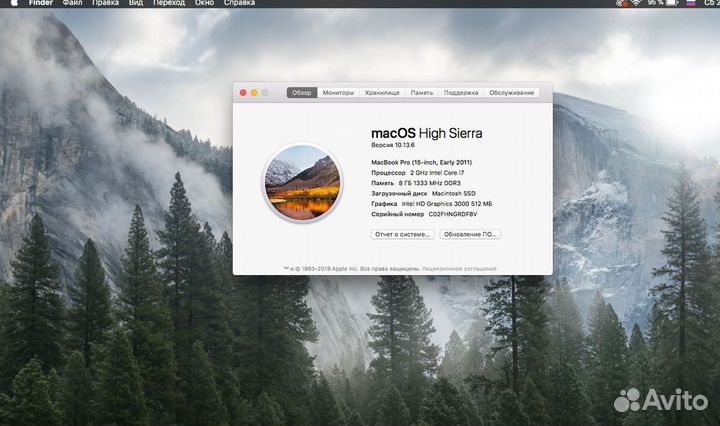Click the macOS High Sierra title
This screenshot has width=720, height=426.
[427, 133]
